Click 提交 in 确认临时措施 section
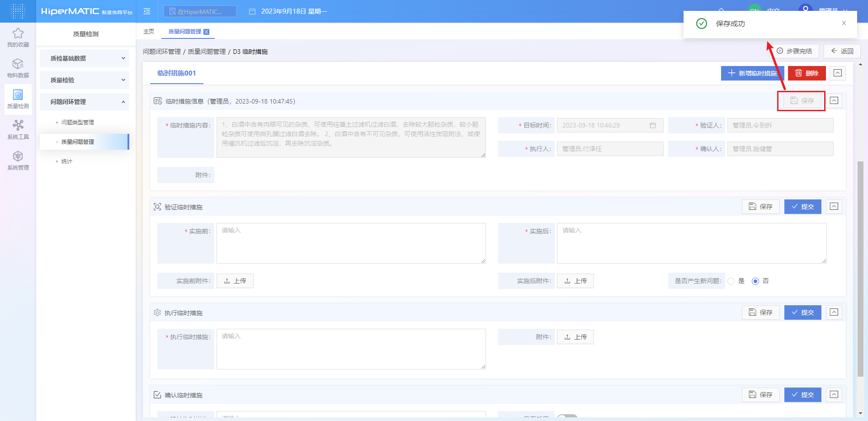This screenshot has height=421, width=868. pos(803,395)
